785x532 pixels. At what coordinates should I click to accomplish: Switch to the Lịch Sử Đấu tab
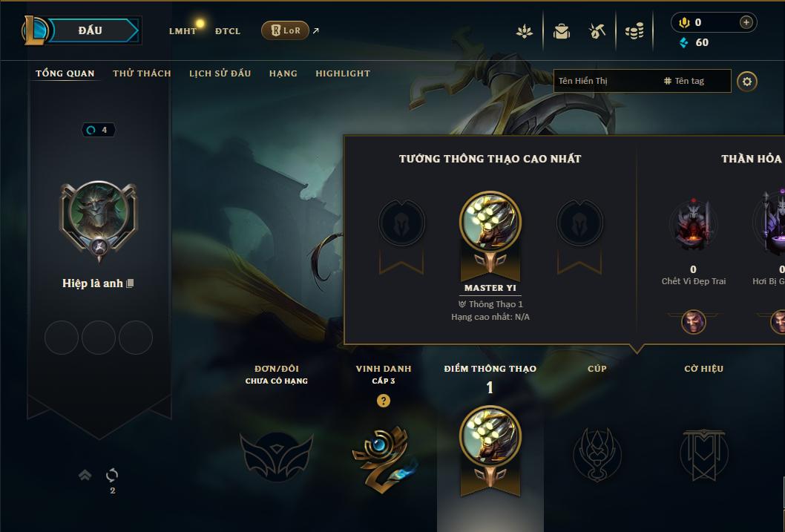point(220,73)
